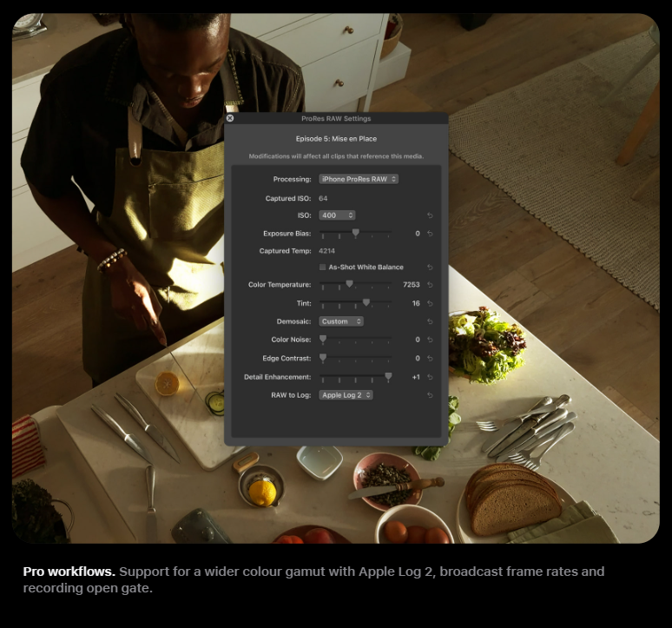The image size is (672, 628).
Task: Reset Color Temperature with its arrow icon
Action: pyautogui.click(x=430, y=285)
